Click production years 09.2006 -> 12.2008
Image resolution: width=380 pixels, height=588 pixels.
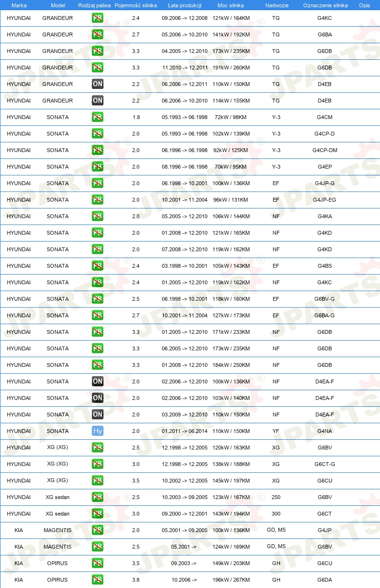pyautogui.click(x=185, y=18)
